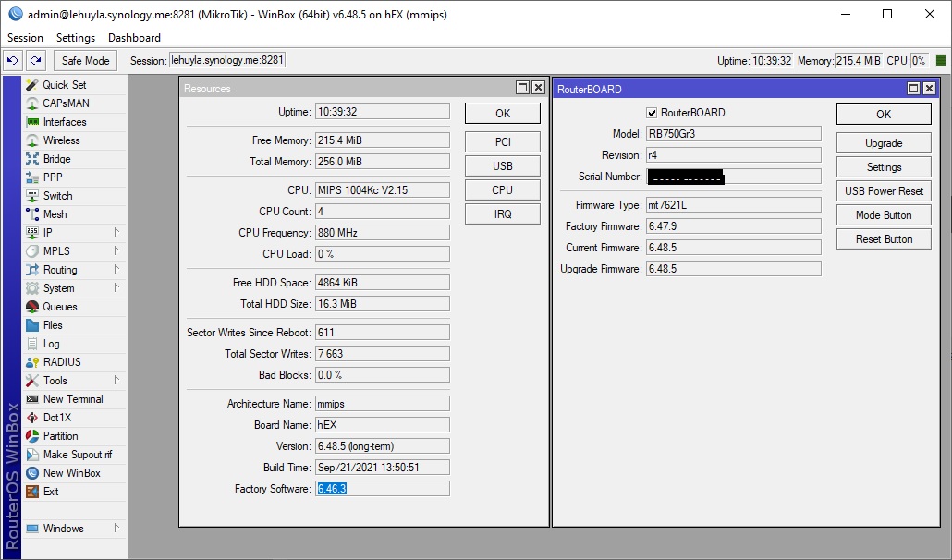Image resolution: width=952 pixels, height=560 pixels.
Task: Click the USB Power Reset button
Action: [x=883, y=190]
